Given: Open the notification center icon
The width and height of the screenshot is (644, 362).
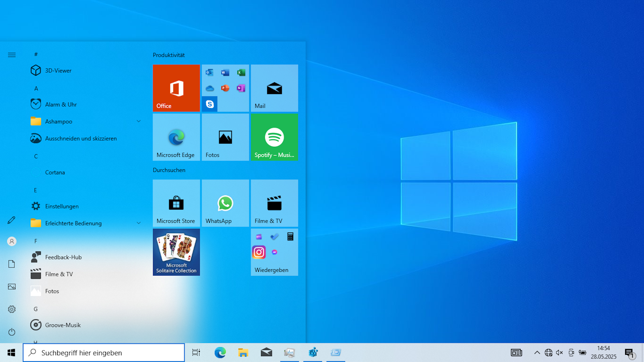Looking at the screenshot, I should [630, 353].
